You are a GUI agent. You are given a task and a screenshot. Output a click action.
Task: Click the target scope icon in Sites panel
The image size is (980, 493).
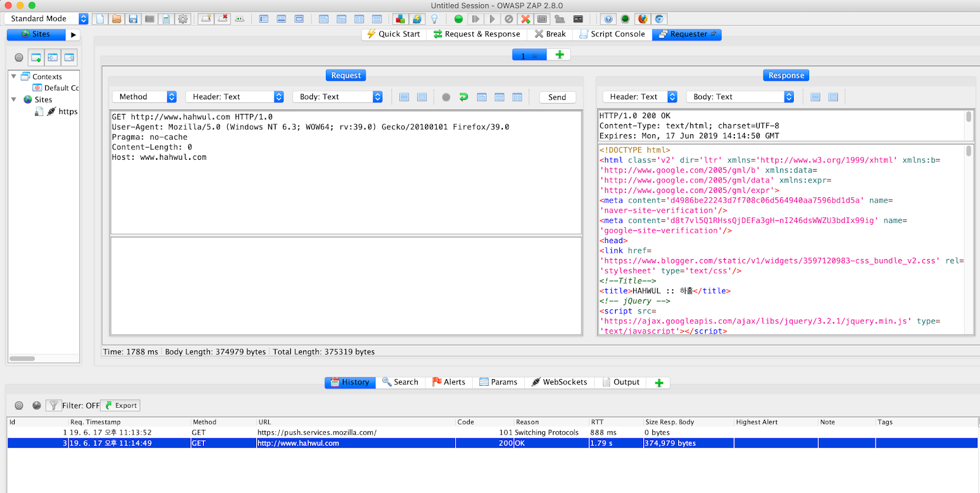tap(19, 58)
